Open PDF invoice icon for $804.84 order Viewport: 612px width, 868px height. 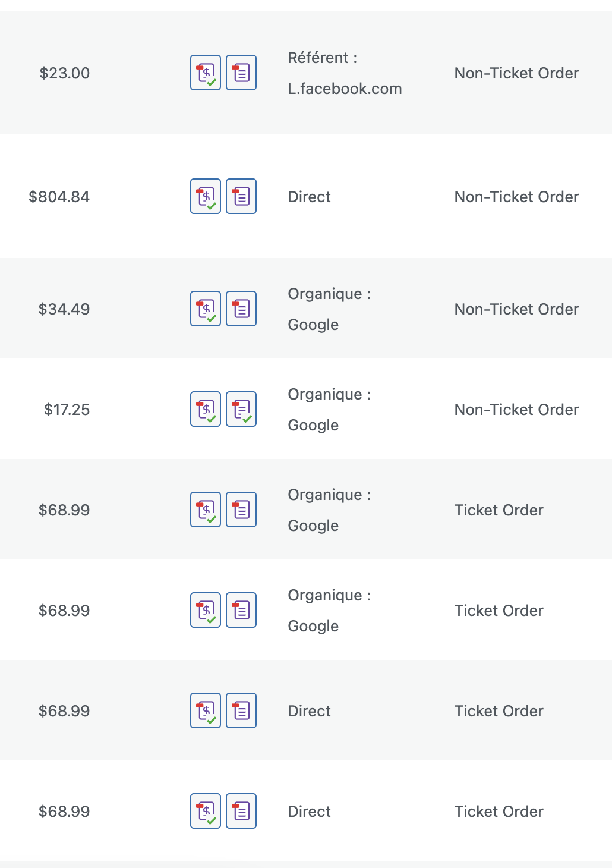pos(206,196)
